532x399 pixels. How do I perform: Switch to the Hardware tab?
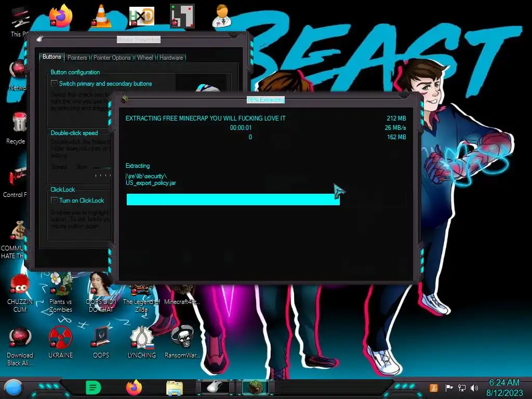pyautogui.click(x=171, y=57)
